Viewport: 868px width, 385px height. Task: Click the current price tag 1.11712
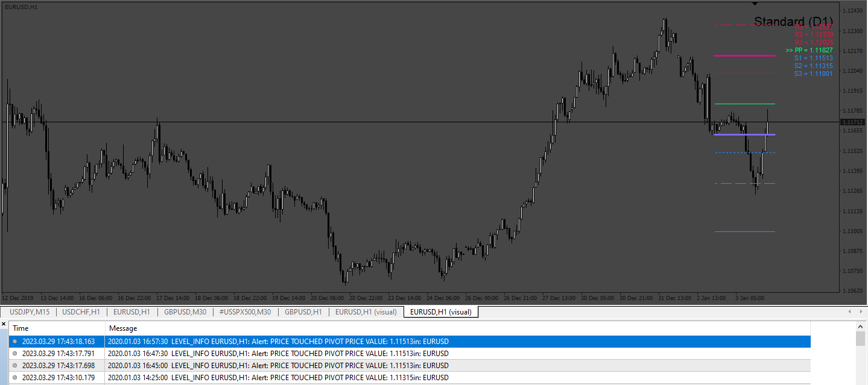click(x=852, y=122)
